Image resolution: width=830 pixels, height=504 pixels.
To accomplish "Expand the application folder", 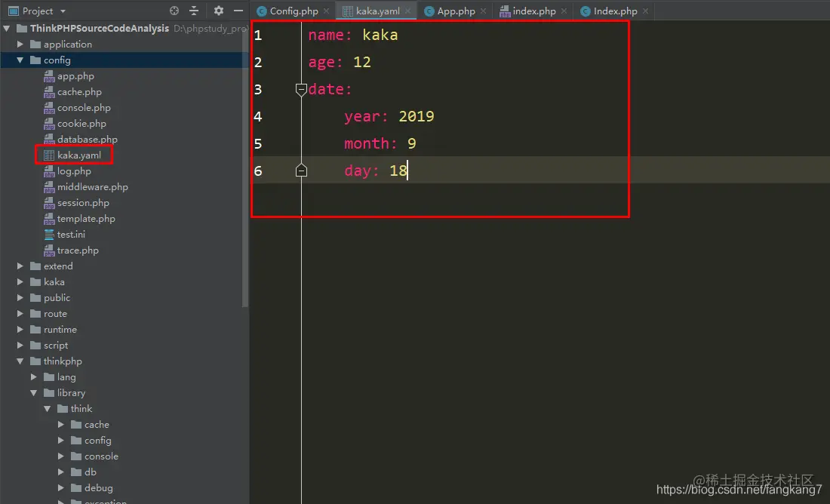I will [20, 44].
